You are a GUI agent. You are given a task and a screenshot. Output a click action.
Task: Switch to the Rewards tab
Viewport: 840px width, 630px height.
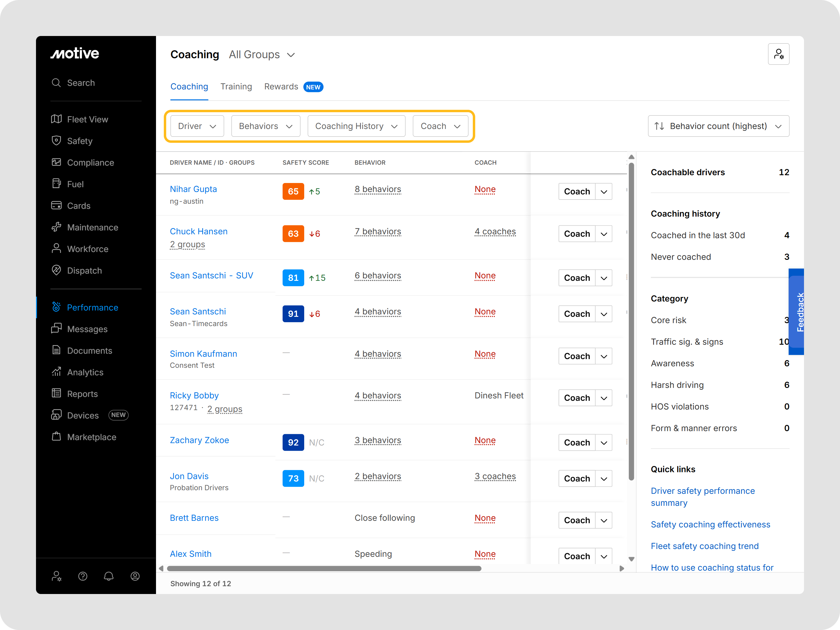click(x=281, y=87)
